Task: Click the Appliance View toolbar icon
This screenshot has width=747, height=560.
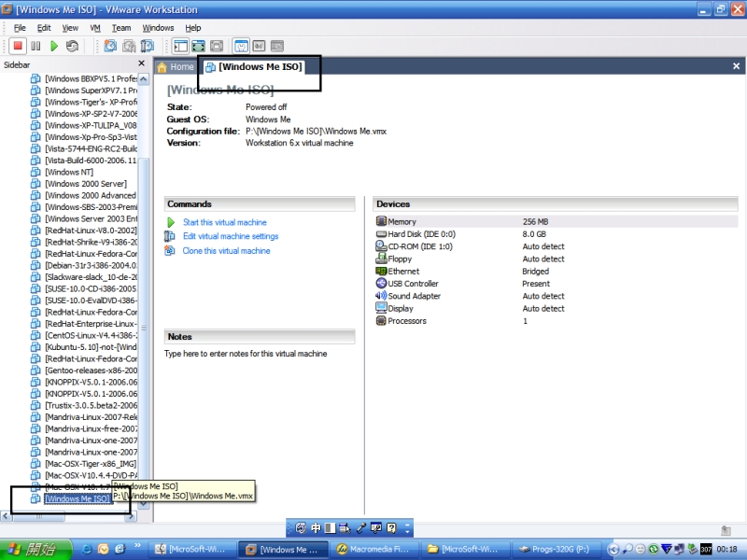Action: tap(259, 46)
